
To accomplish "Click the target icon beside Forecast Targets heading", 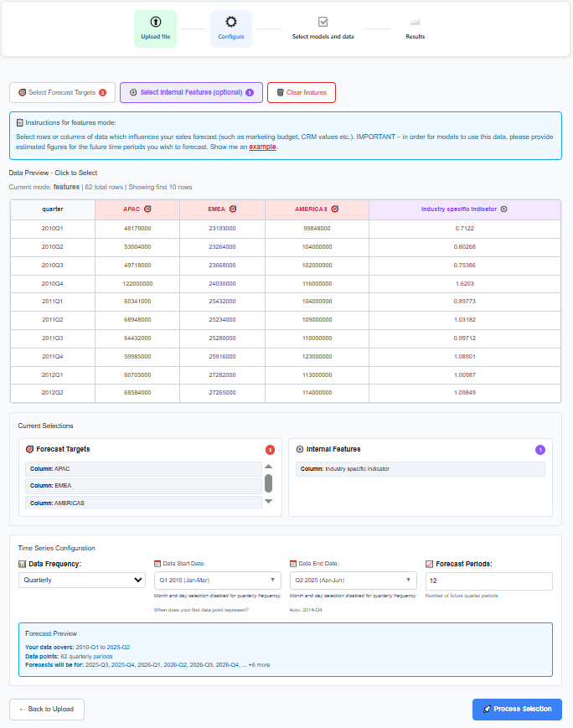I will click(29, 449).
